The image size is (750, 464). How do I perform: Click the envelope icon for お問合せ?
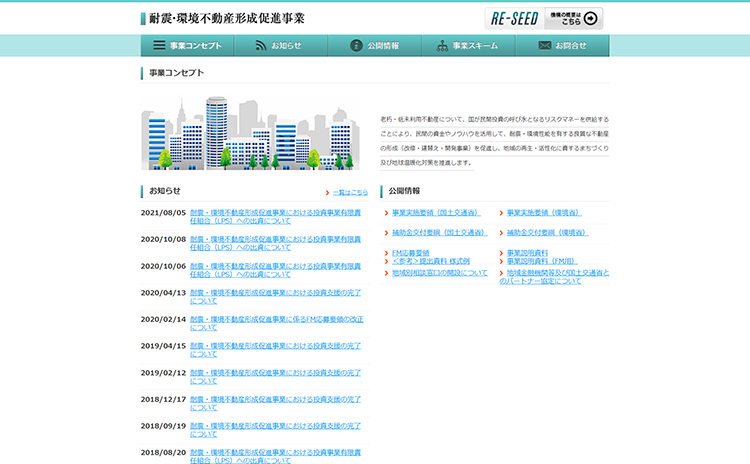545,46
